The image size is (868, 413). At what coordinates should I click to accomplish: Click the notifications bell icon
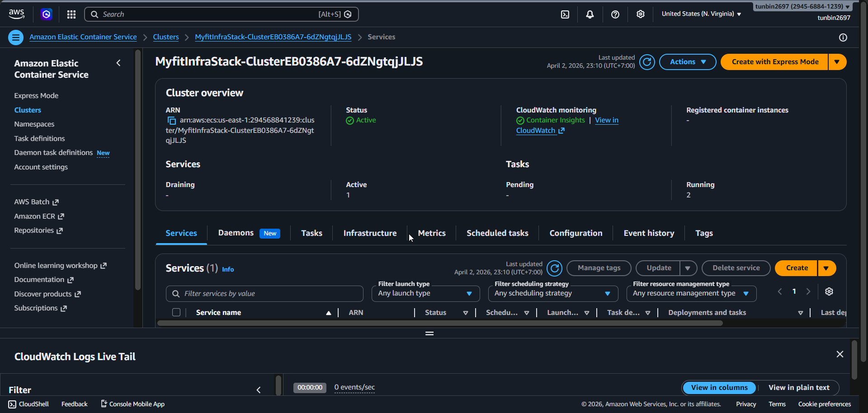tap(590, 14)
